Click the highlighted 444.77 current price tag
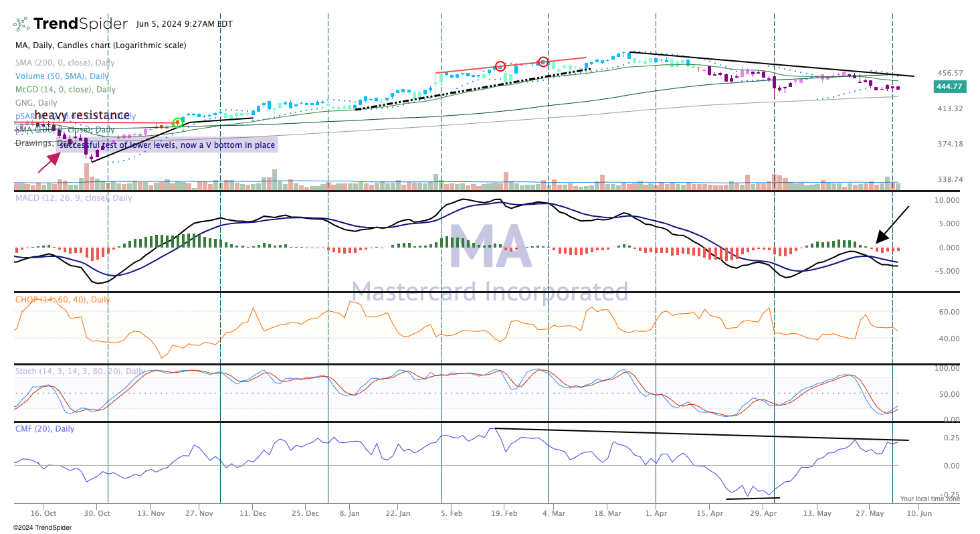 949,87
